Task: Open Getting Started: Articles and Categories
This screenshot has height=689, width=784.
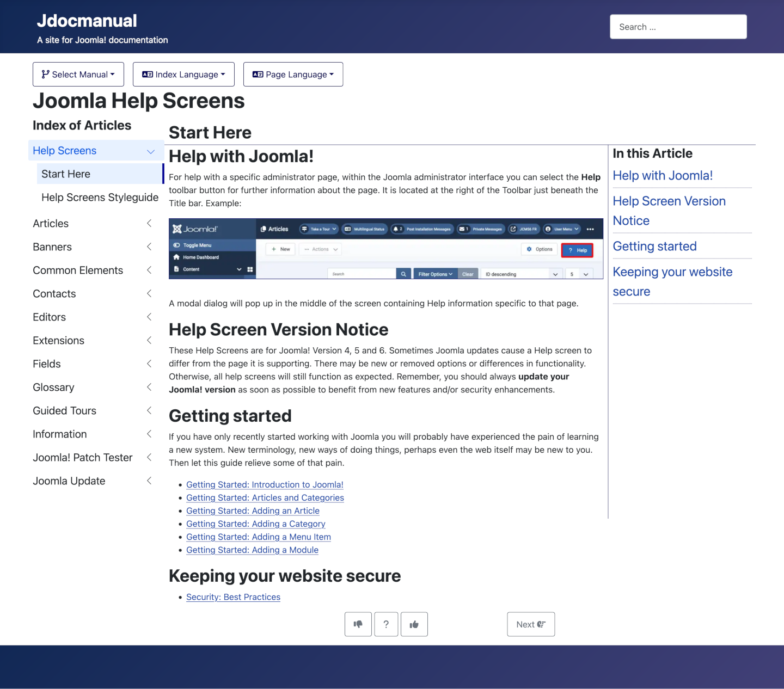Action: 265,498
